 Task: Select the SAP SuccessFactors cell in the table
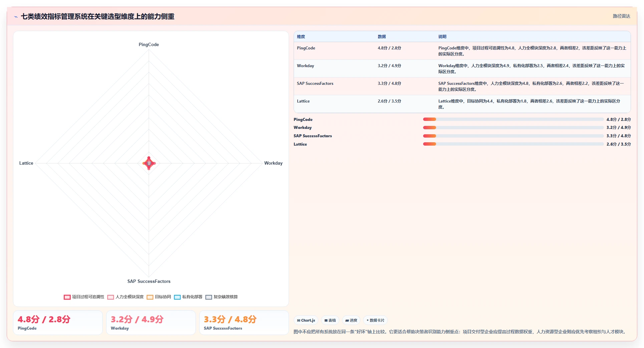[315, 83]
